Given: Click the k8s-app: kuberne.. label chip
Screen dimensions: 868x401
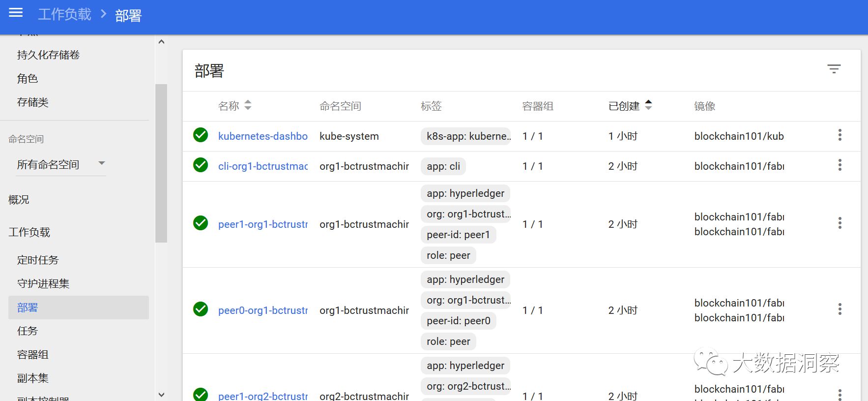Looking at the screenshot, I should point(466,136).
